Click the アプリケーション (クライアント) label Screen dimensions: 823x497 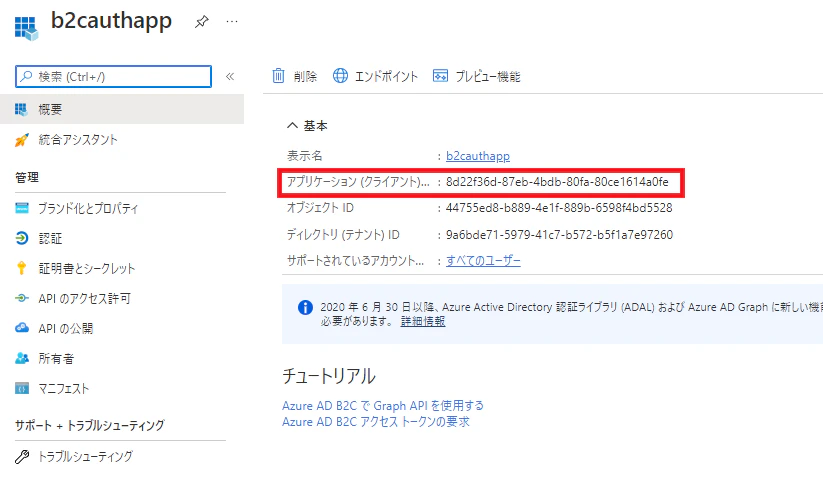(x=358, y=182)
